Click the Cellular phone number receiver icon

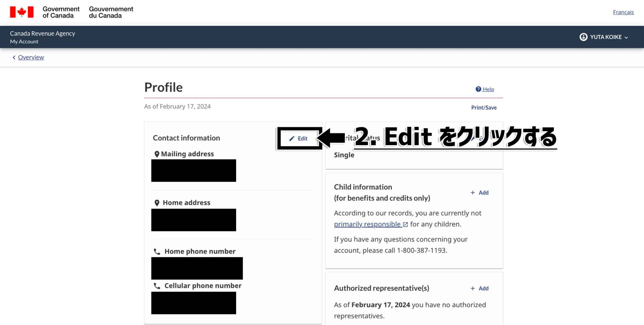point(157,286)
